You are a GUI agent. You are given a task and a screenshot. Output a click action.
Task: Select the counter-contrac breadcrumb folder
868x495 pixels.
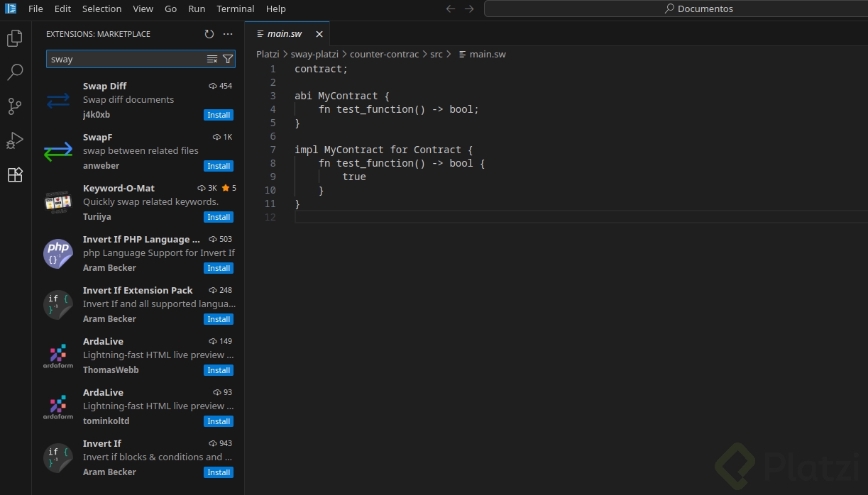tap(384, 54)
